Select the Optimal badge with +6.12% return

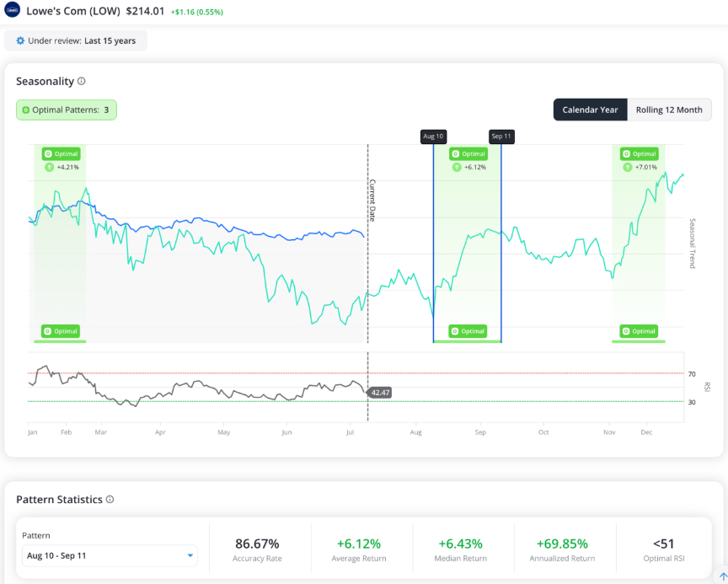point(468,153)
